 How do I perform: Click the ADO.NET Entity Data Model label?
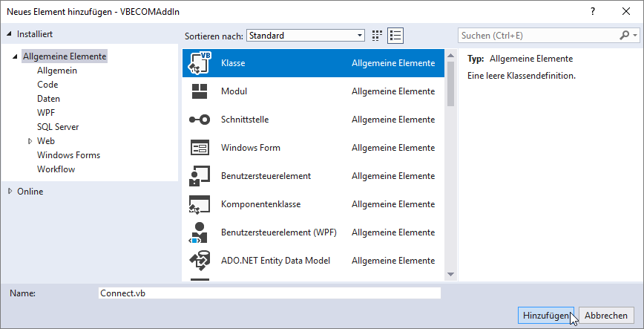275,261
